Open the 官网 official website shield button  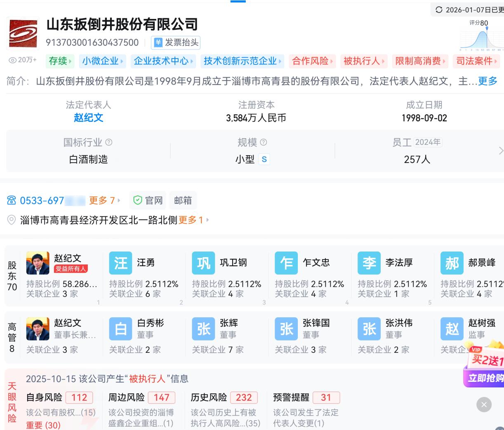(x=148, y=201)
